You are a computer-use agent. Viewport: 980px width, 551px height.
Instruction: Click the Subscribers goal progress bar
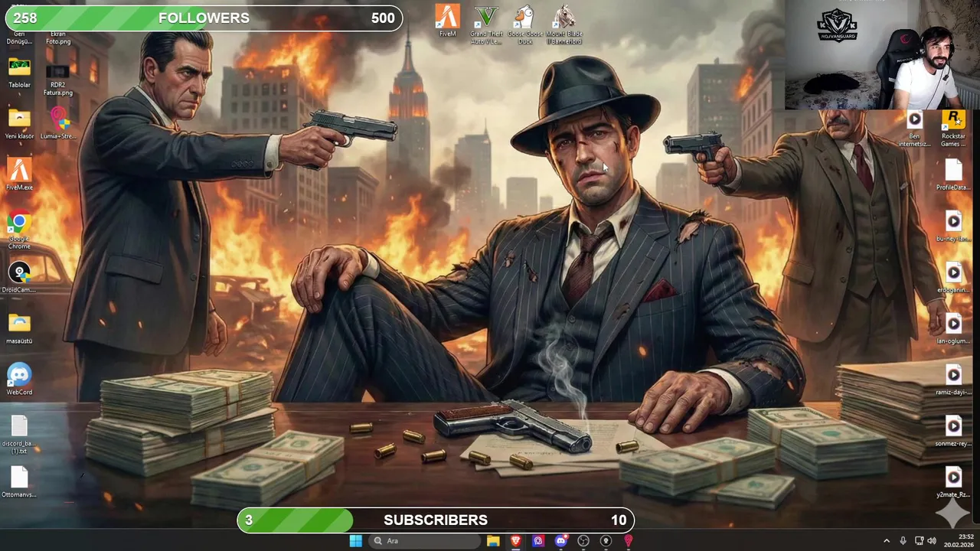436,520
